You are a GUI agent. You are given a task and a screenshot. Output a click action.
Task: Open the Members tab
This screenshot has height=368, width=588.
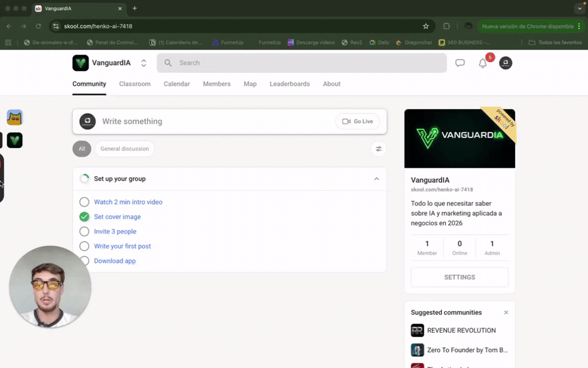point(216,84)
